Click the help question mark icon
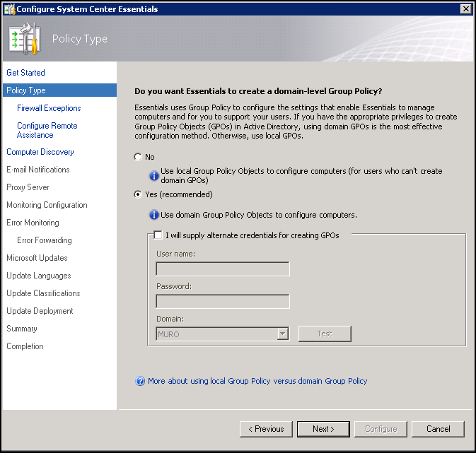The width and height of the screenshot is (476, 453). point(140,381)
